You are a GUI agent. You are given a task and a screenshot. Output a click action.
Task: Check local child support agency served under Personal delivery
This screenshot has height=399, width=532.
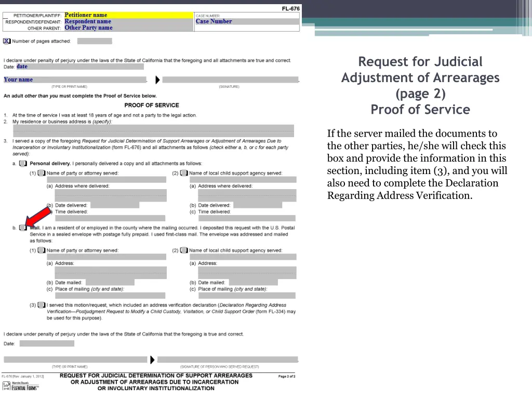(184, 173)
